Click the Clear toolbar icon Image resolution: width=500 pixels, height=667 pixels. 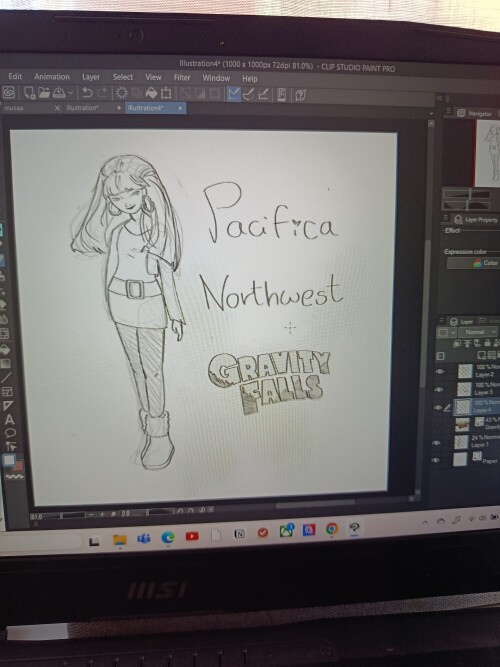click(x=122, y=93)
